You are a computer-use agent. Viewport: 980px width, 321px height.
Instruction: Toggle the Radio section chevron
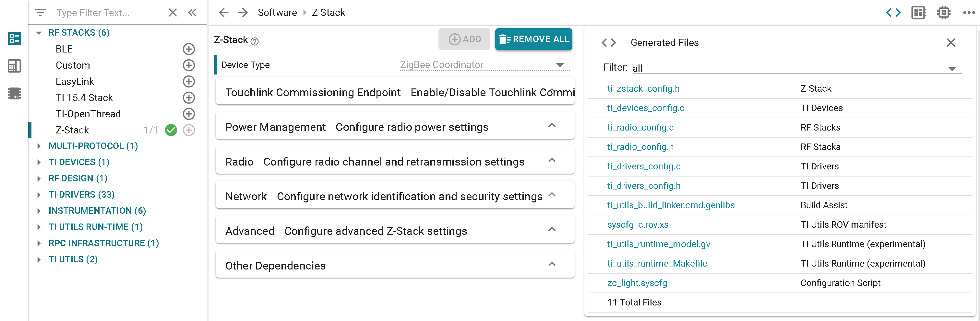552,160
